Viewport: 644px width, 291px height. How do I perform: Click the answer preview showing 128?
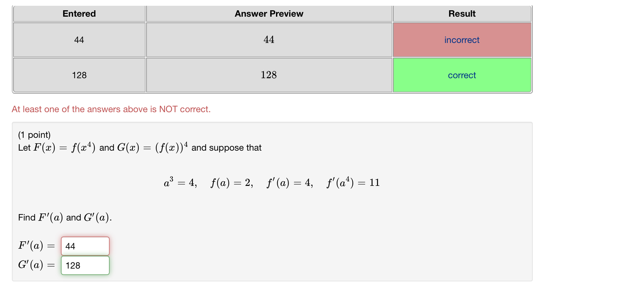click(269, 75)
